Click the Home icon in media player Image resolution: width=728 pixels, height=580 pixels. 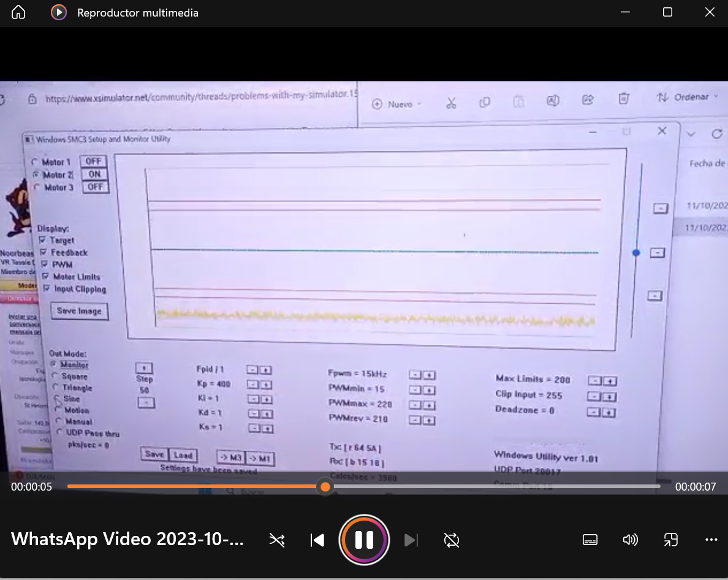click(18, 12)
